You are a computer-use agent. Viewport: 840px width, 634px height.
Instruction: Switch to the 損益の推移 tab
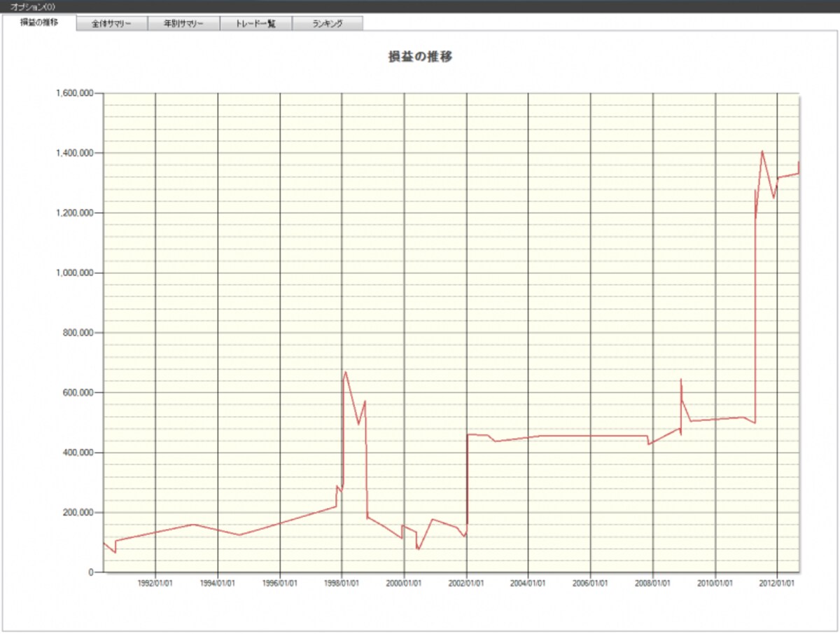39,22
